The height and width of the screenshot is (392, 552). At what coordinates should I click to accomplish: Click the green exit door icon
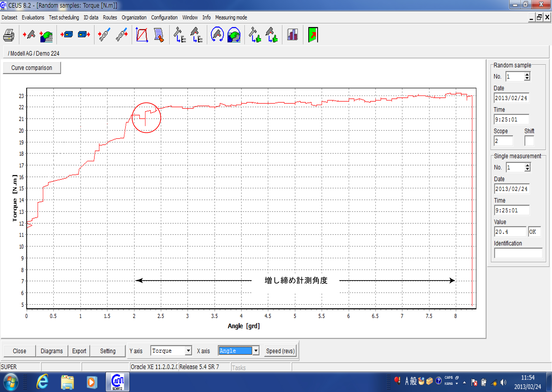(313, 35)
